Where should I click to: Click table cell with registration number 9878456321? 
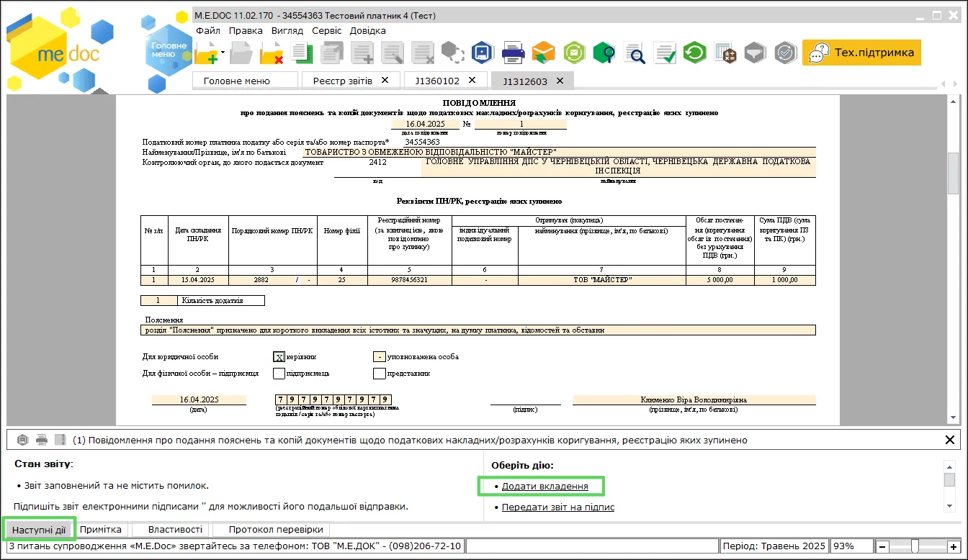point(410,280)
